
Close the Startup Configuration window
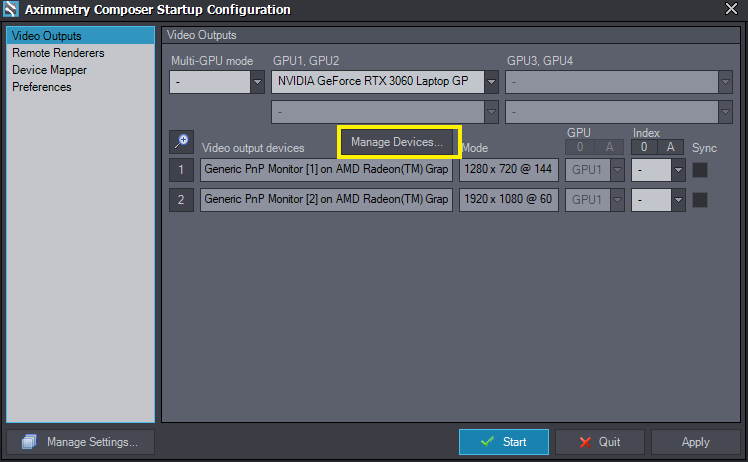pos(731,9)
